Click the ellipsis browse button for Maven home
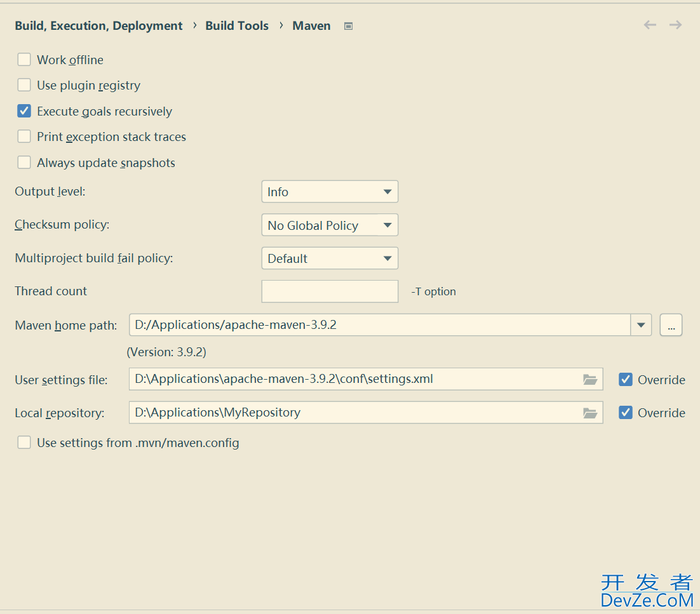The height and width of the screenshot is (614, 700). click(x=671, y=325)
